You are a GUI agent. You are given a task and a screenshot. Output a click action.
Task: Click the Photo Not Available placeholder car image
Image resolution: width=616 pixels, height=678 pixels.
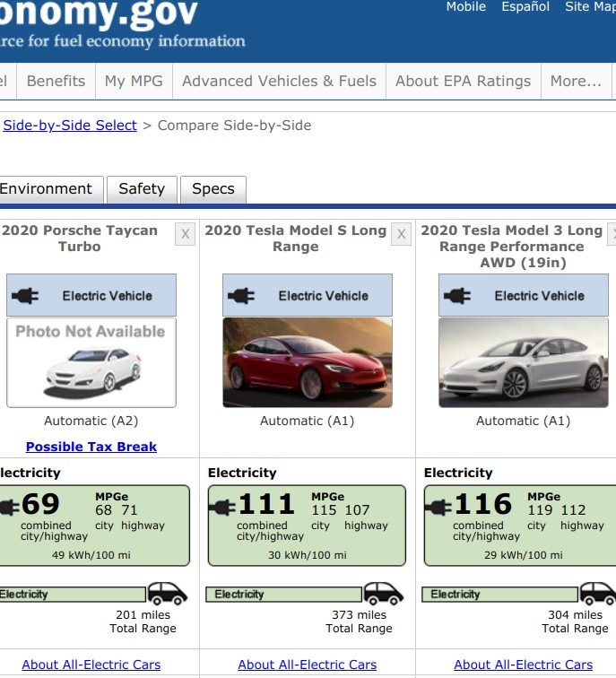tap(91, 363)
